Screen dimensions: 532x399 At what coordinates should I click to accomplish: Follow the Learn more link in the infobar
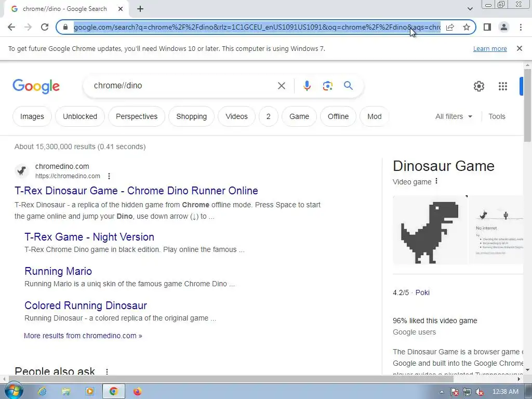(x=490, y=48)
